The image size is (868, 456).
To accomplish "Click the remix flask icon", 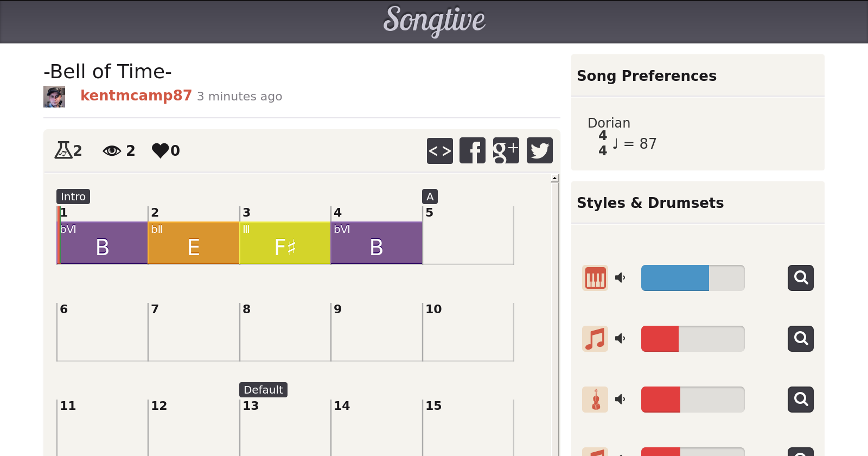I will coord(63,150).
